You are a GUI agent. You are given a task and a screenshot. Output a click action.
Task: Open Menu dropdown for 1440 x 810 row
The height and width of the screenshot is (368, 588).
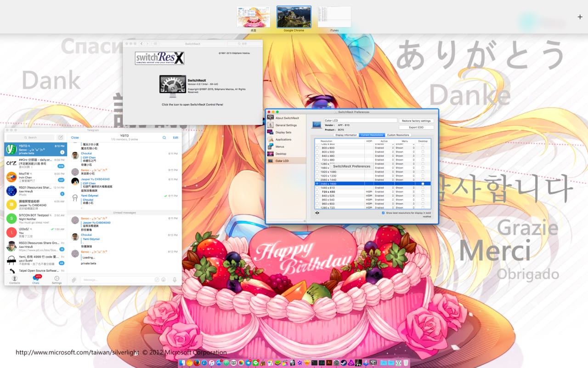(x=405, y=188)
